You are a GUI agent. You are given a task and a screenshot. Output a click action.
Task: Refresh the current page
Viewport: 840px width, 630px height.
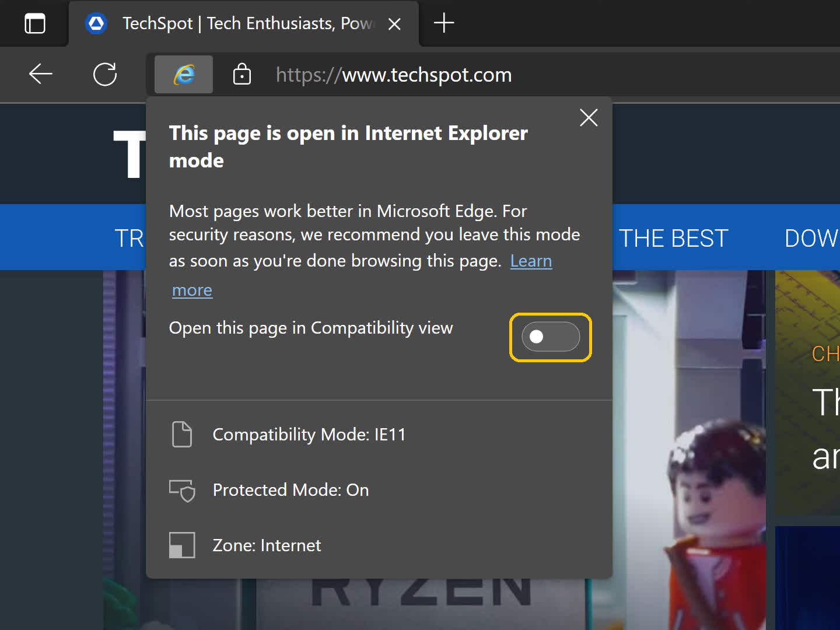click(105, 74)
